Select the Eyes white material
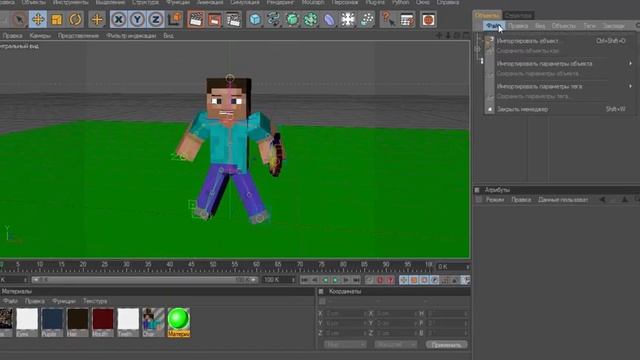The height and width of the screenshot is (360, 640). point(27,322)
